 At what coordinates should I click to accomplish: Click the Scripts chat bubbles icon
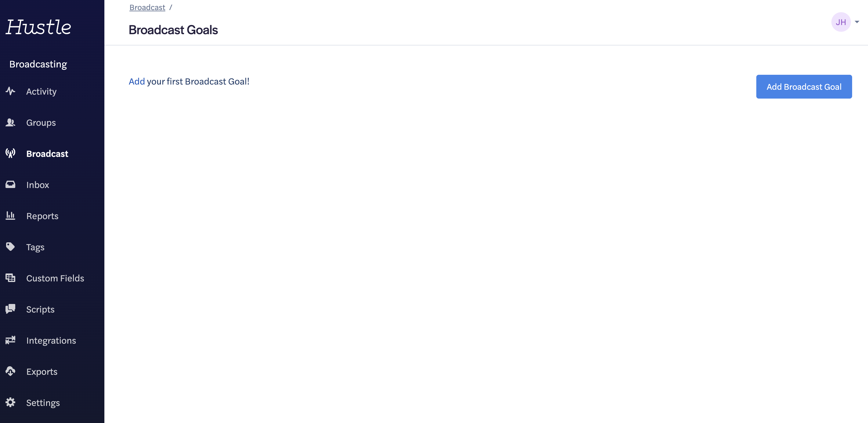tap(10, 309)
